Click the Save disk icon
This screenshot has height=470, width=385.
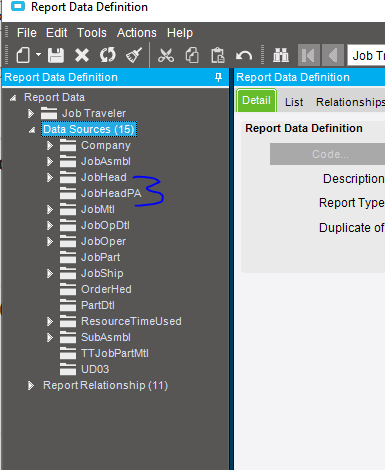56,55
